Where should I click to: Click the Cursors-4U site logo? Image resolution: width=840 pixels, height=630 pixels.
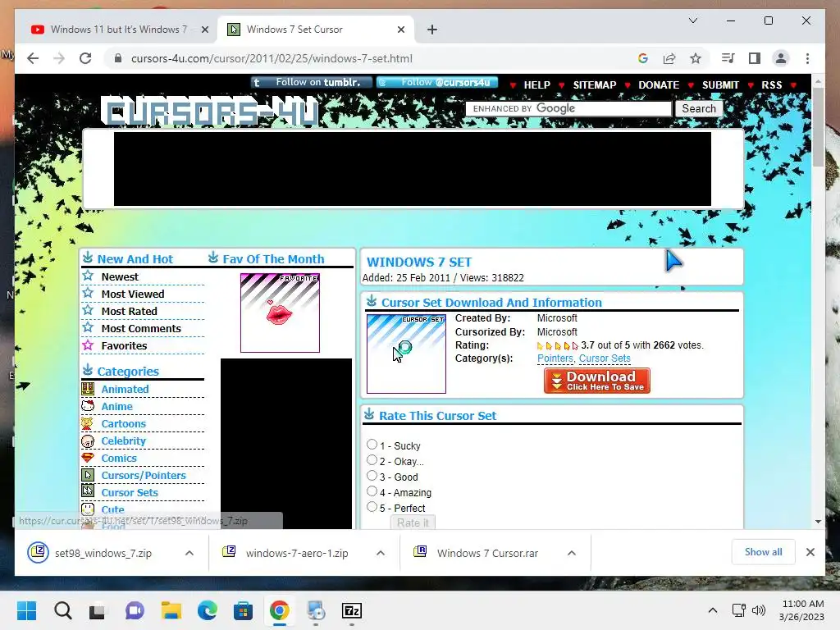210,112
